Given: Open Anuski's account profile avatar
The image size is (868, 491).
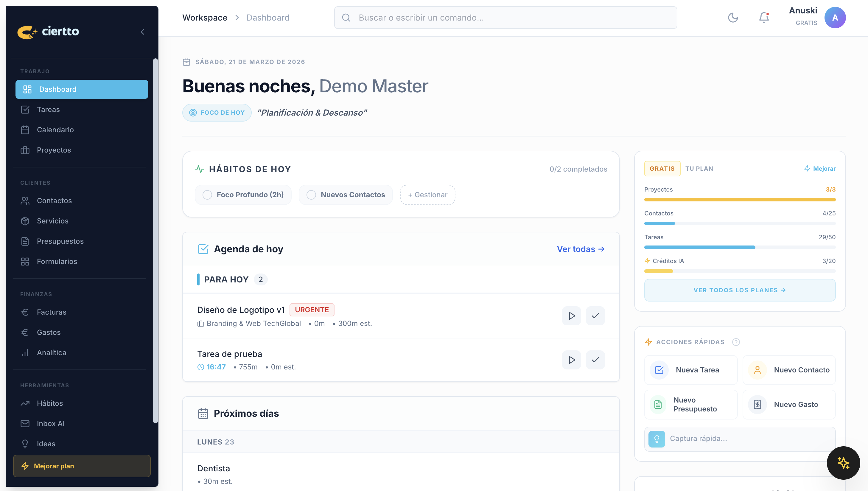Looking at the screenshot, I should pyautogui.click(x=835, y=17).
